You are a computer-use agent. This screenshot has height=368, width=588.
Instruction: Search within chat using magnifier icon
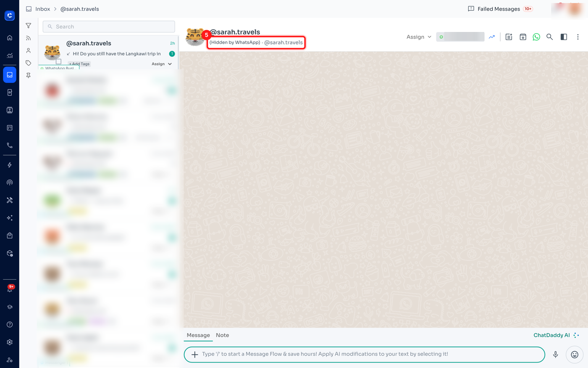pyautogui.click(x=549, y=37)
